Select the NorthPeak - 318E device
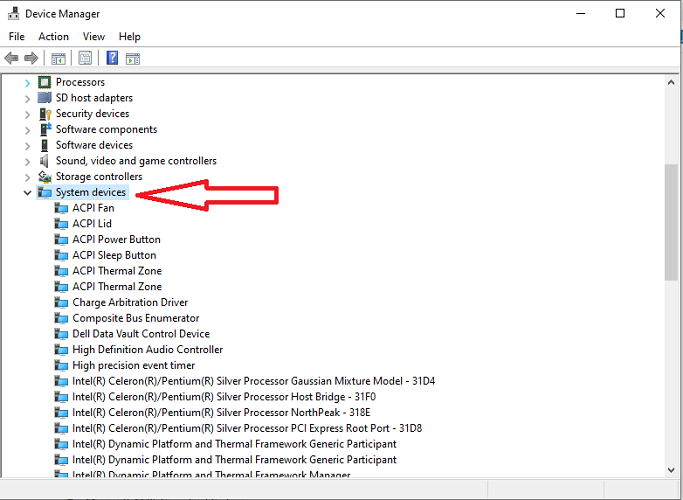683x500 pixels. pos(221,412)
